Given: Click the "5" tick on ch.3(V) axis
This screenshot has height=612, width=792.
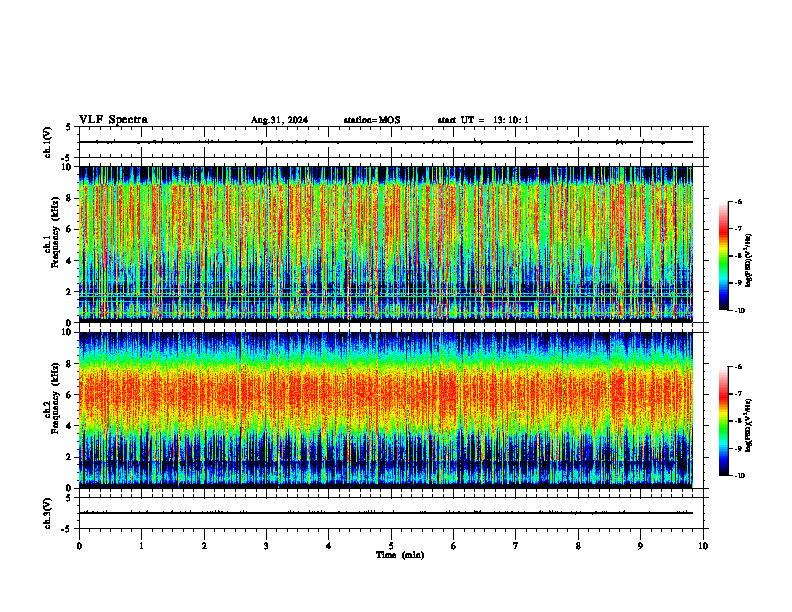Looking at the screenshot, I should click(69, 498).
